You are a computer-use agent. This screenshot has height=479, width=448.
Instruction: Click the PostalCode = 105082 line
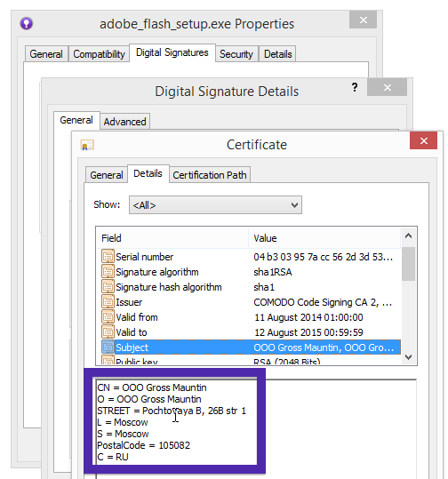pyautogui.click(x=144, y=445)
